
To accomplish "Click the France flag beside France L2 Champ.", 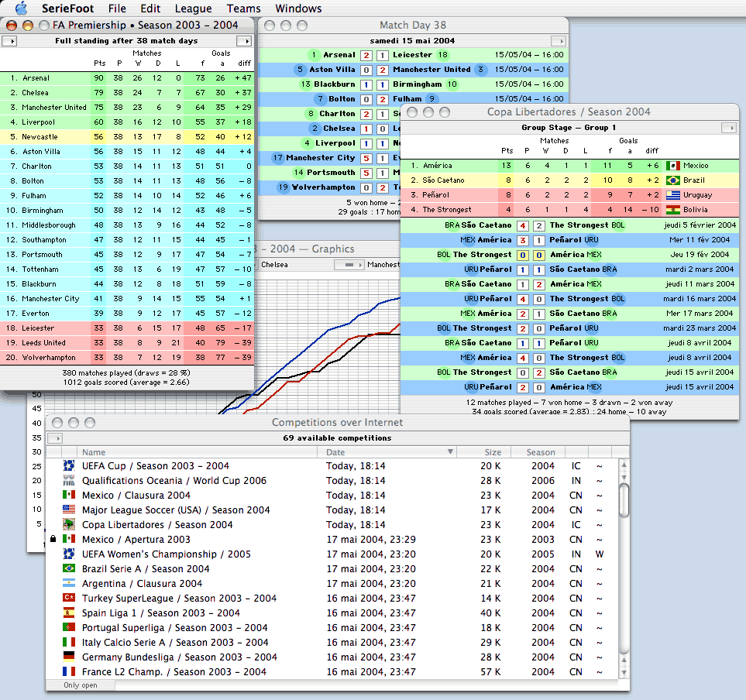I will (69, 672).
